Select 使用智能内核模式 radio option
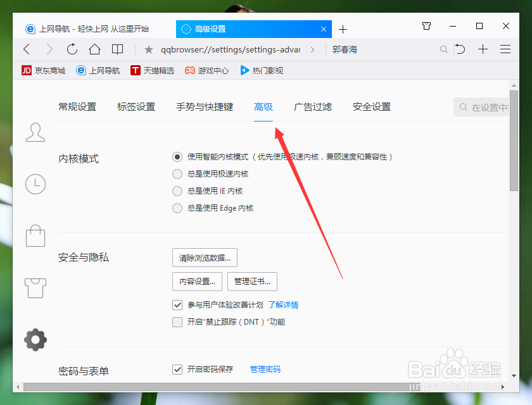This screenshot has height=405, width=532. pyautogui.click(x=177, y=157)
